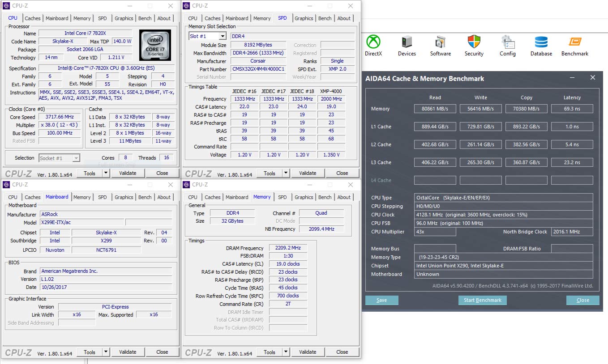This screenshot has width=608, height=364.
Task: Click the LPCIO value NCT6791
Action: (106, 250)
